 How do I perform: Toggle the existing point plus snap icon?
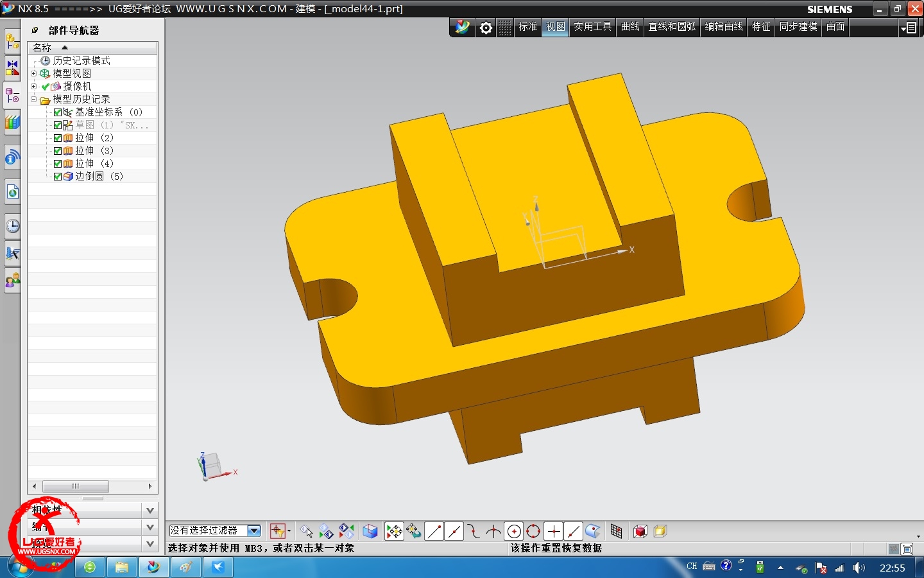tap(554, 532)
